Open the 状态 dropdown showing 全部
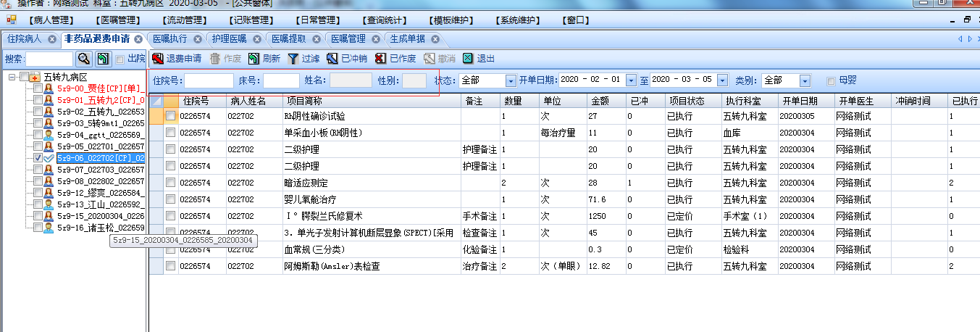 511,80
